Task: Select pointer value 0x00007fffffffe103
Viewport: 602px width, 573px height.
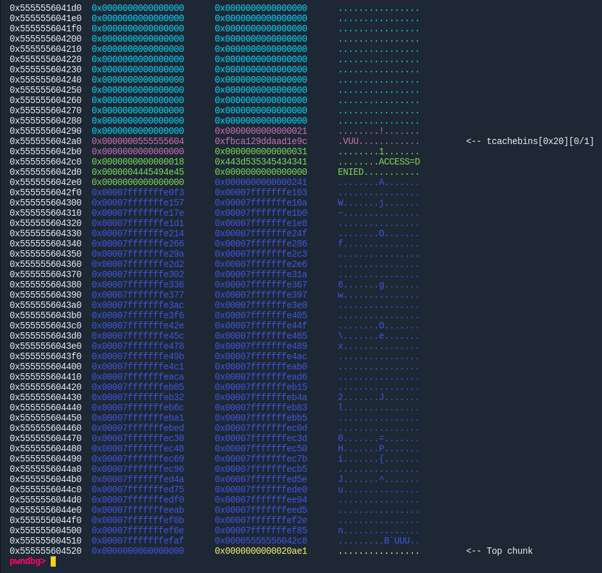Action: click(x=261, y=192)
